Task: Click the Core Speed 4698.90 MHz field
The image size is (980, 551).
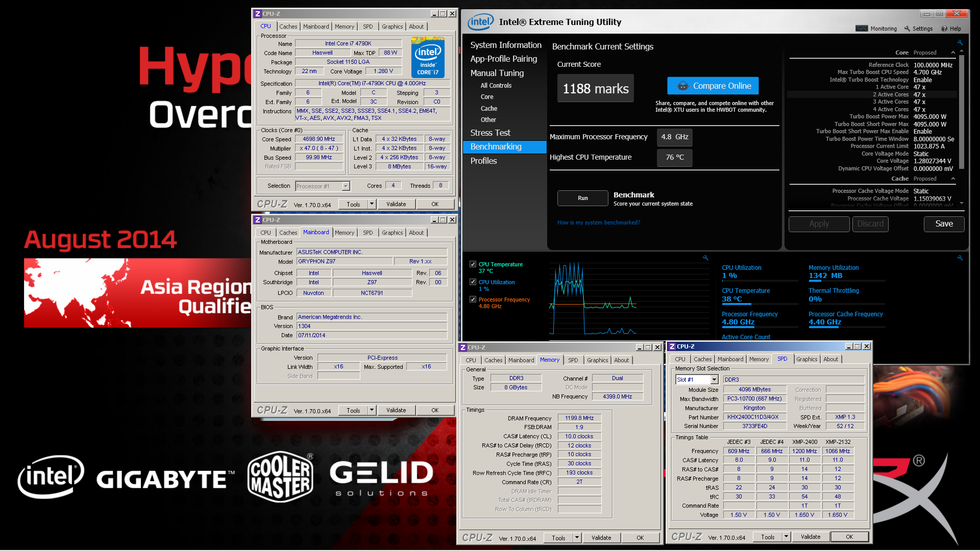Action: (x=319, y=139)
